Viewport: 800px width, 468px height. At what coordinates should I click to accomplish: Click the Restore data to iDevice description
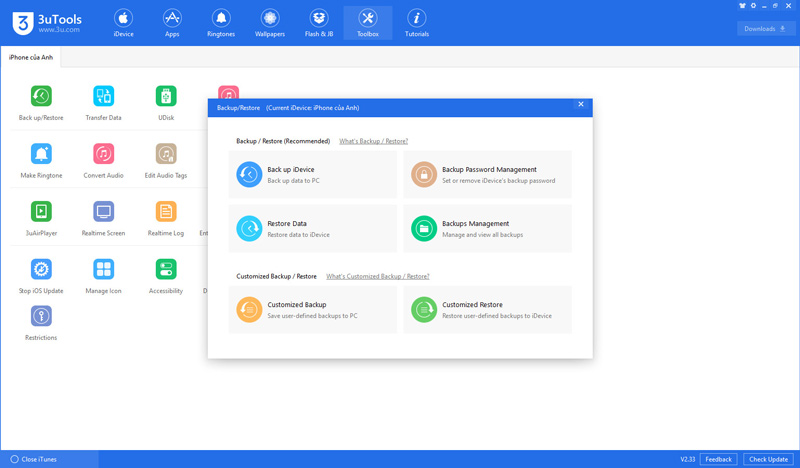pyautogui.click(x=298, y=235)
